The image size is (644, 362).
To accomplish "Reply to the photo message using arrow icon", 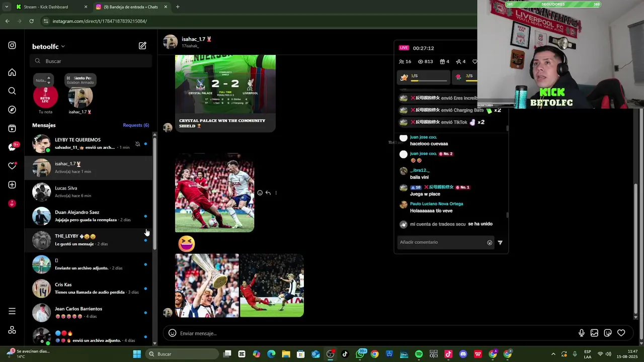I will coord(268,193).
